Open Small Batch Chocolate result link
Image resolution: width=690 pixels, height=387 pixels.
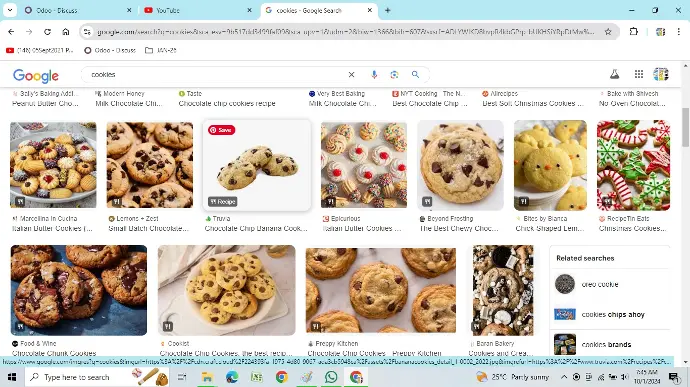[x=149, y=228]
